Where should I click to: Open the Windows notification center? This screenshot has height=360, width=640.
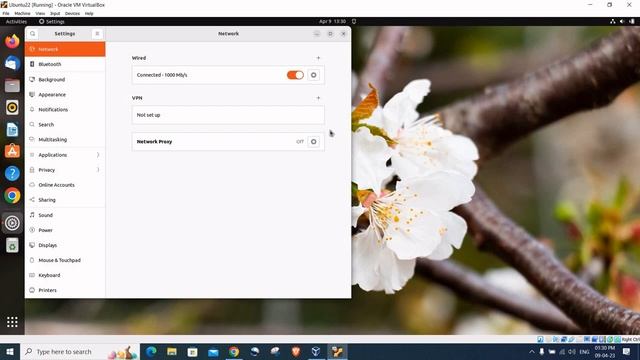[x=627, y=351]
